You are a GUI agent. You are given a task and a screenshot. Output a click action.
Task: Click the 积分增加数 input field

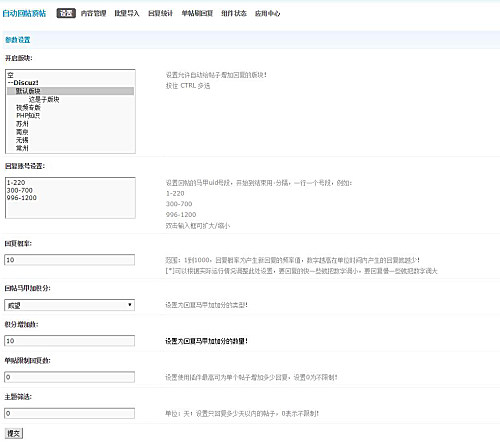point(70,341)
